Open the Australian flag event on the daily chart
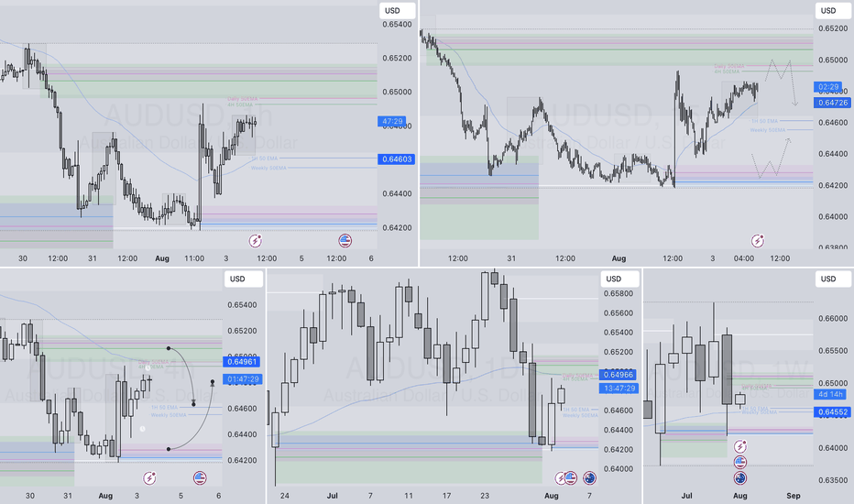The image size is (854, 504). pos(589,477)
